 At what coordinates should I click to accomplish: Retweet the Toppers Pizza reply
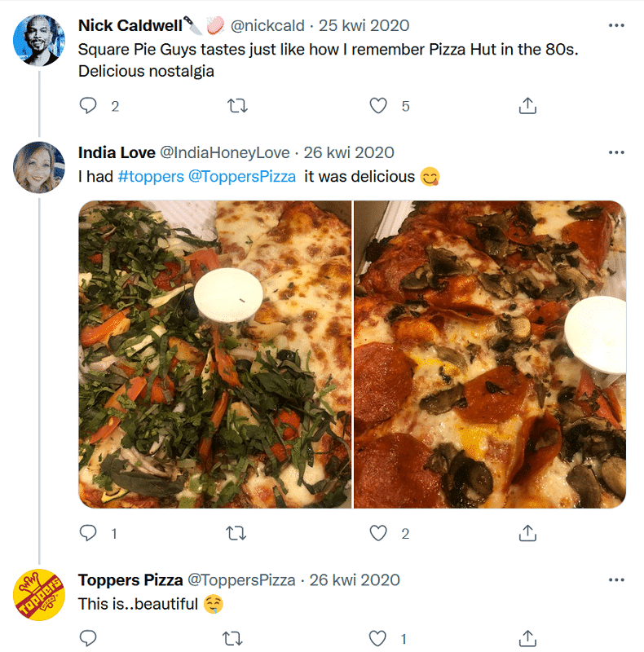(232, 638)
